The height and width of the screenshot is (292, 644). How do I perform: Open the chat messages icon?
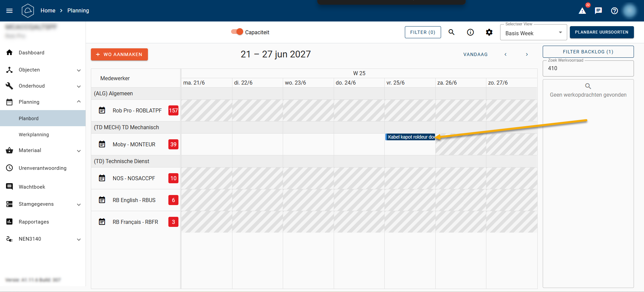[598, 11]
